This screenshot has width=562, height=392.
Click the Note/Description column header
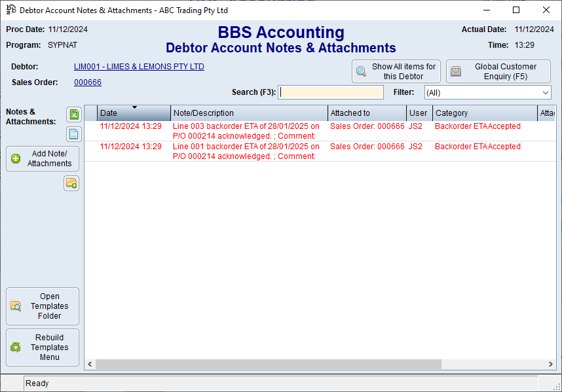pos(249,113)
